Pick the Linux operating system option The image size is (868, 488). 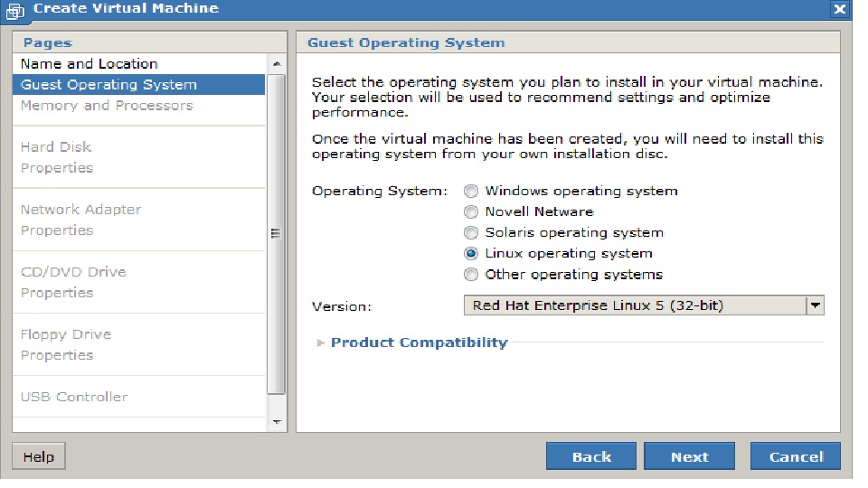coord(471,254)
